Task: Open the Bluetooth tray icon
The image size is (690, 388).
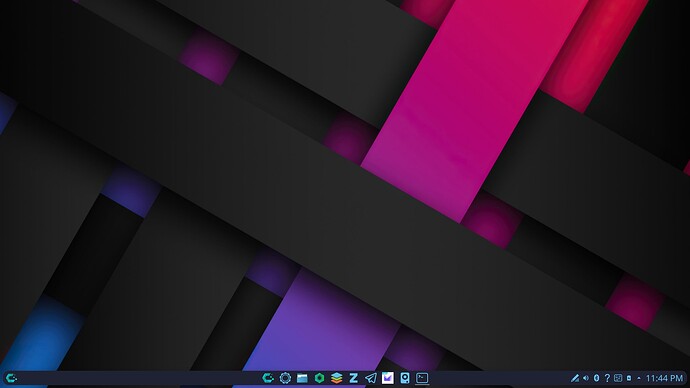Action: (596, 378)
